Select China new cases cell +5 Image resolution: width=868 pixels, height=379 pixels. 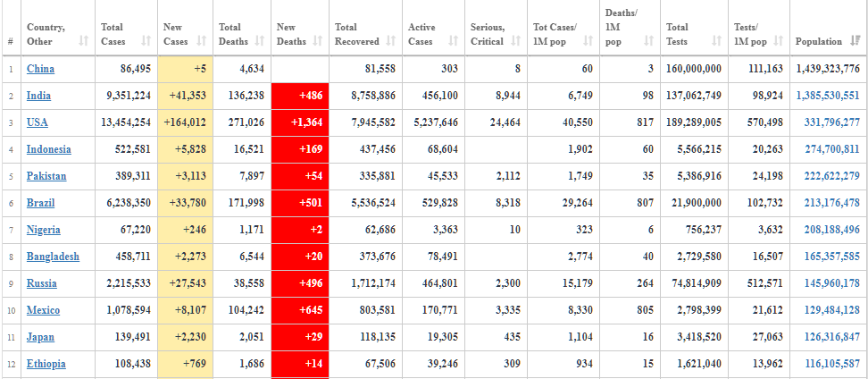[185, 69]
